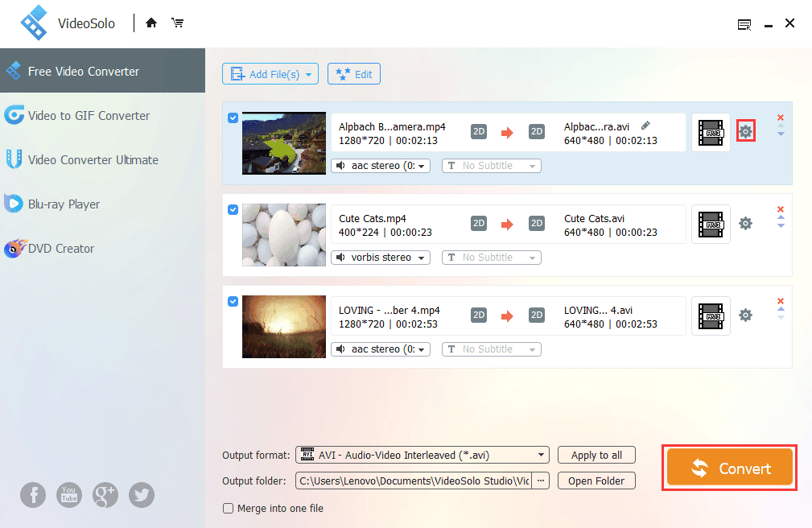The height and width of the screenshot is (528, 812).
Task: Click AVI format icon for LOVING video
Action: click(711, 316)
